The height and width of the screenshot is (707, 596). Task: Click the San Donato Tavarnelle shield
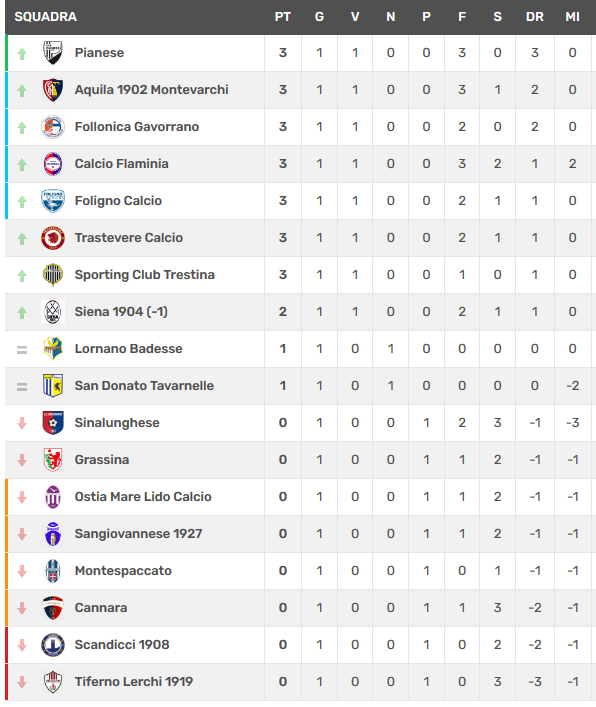pyautogui.click(x=53, y=386)
